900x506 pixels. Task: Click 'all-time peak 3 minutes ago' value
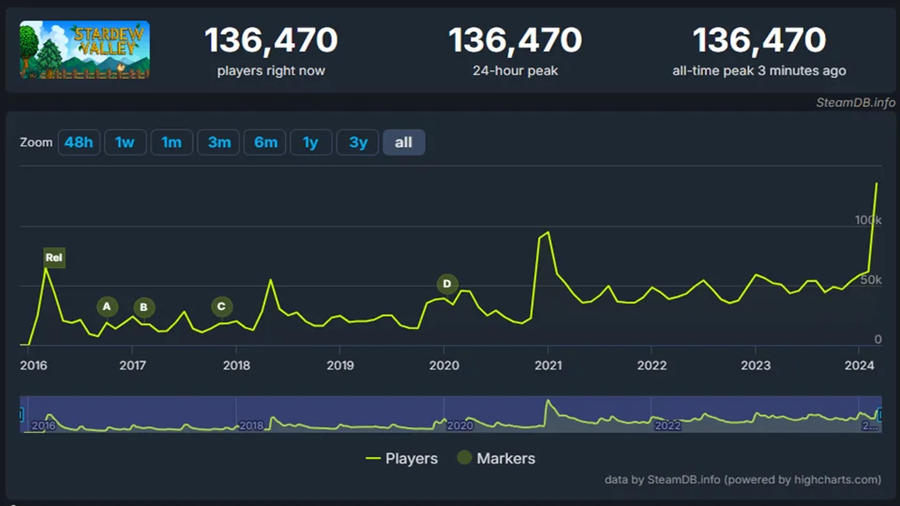[x=759, y=40]
